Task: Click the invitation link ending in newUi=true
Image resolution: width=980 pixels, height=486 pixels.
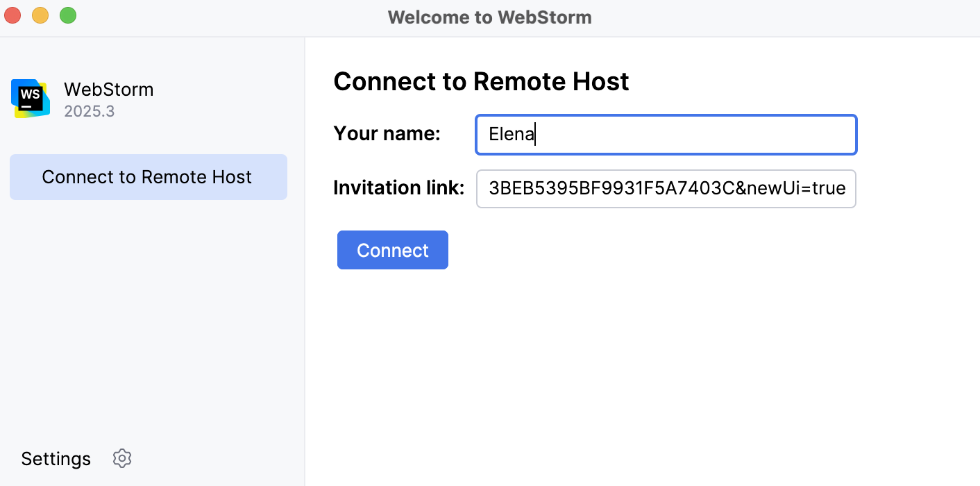Action: (x=665, y=189)
